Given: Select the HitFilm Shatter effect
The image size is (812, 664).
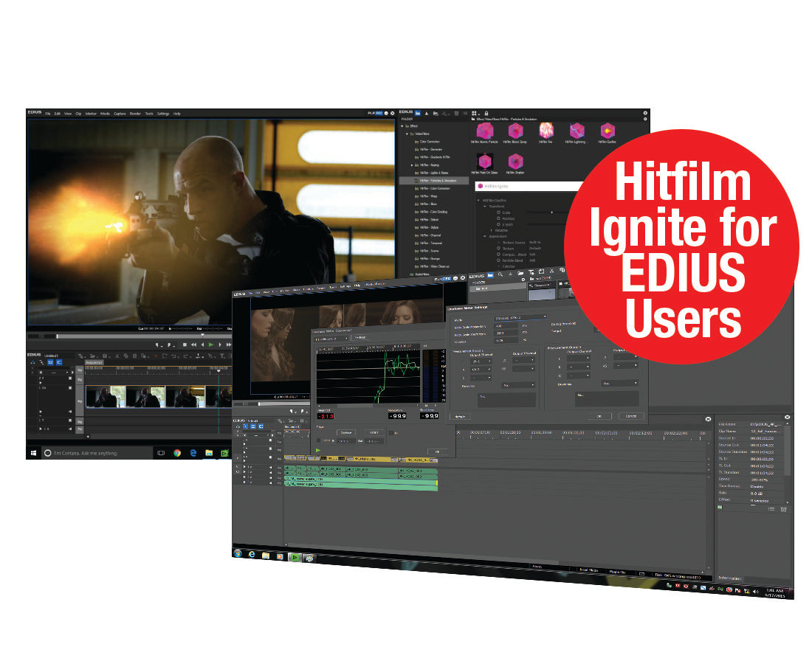Looking at the screenshot, I should [x=515, y=161].
